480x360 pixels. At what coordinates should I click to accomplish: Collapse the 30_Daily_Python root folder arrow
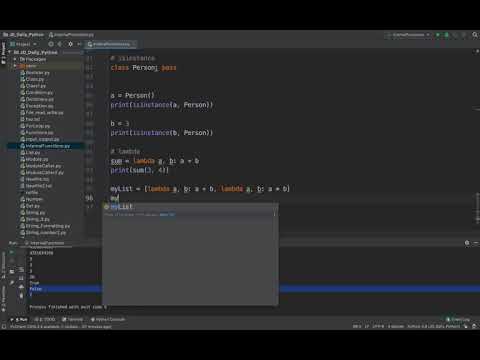tap(10, 52)
